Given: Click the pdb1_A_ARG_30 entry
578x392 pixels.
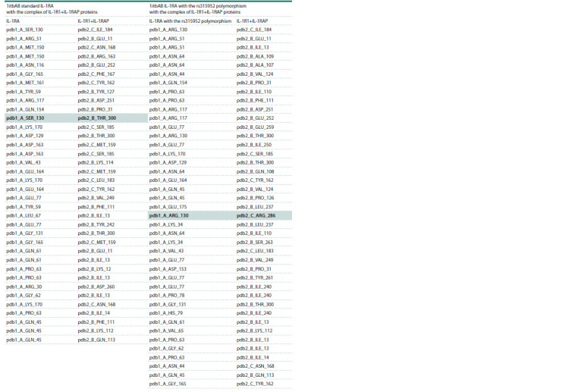Looking at the screenshot, I should point(24,287).
